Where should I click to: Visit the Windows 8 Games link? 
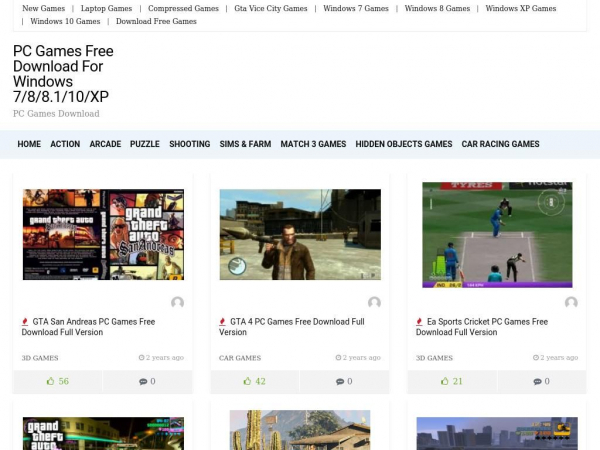(437, 8)
